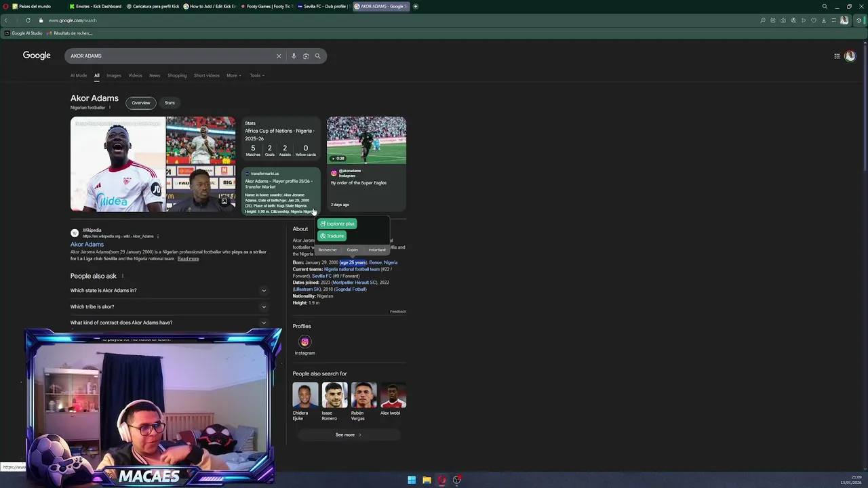Expand the 'Which tribe is akor?' question
The image size is (868, 488).
[x=170, y=306]
